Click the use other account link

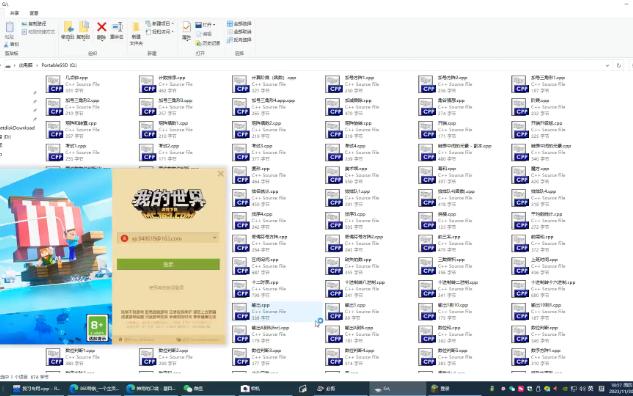166,287
